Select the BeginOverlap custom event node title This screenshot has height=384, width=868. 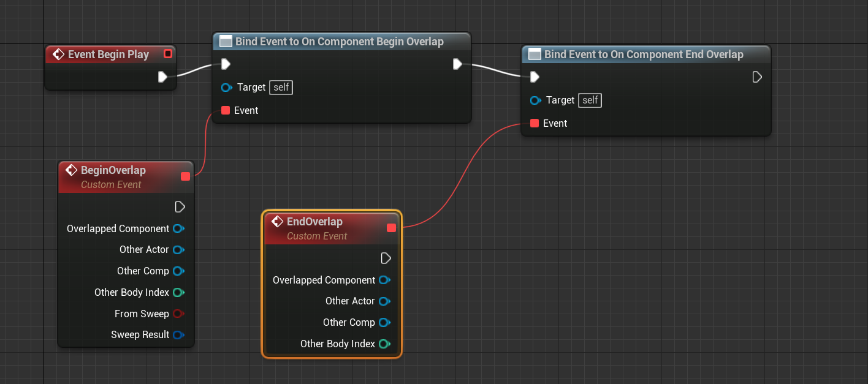tap(113, 170)
